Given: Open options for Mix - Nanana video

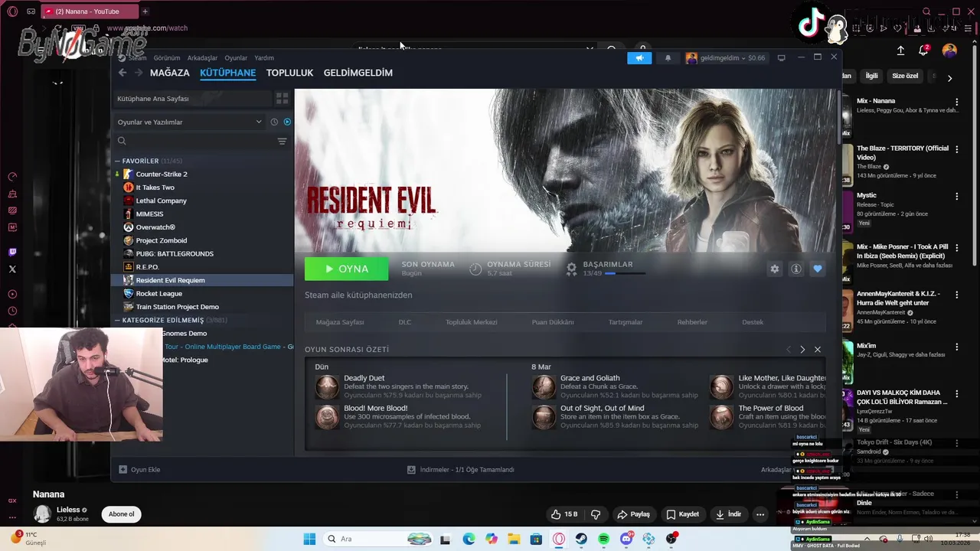Looking at the screenshot, I should pos(956,102).
